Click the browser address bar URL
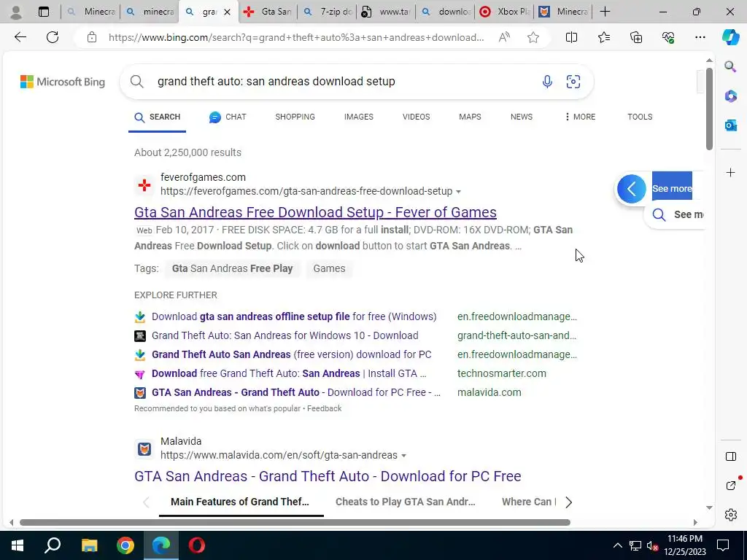The width and height of the screenshot is (747, 560). [x=296, y=37]
